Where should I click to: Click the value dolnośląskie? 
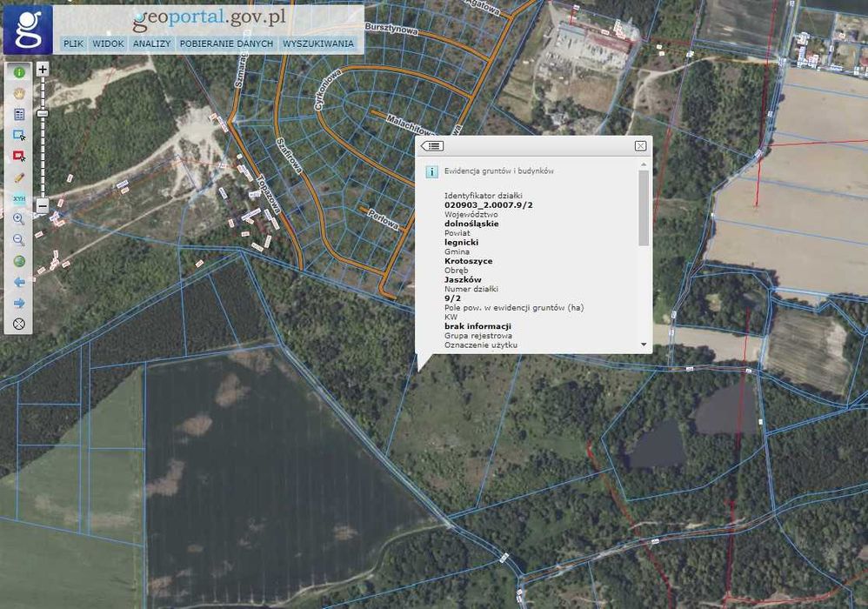click(x=471, y=224)
